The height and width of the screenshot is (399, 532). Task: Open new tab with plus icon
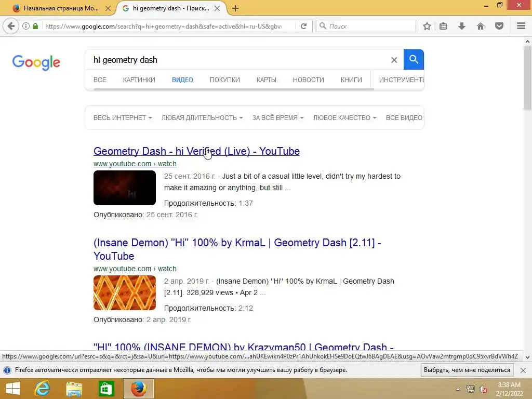pos(235,8)
